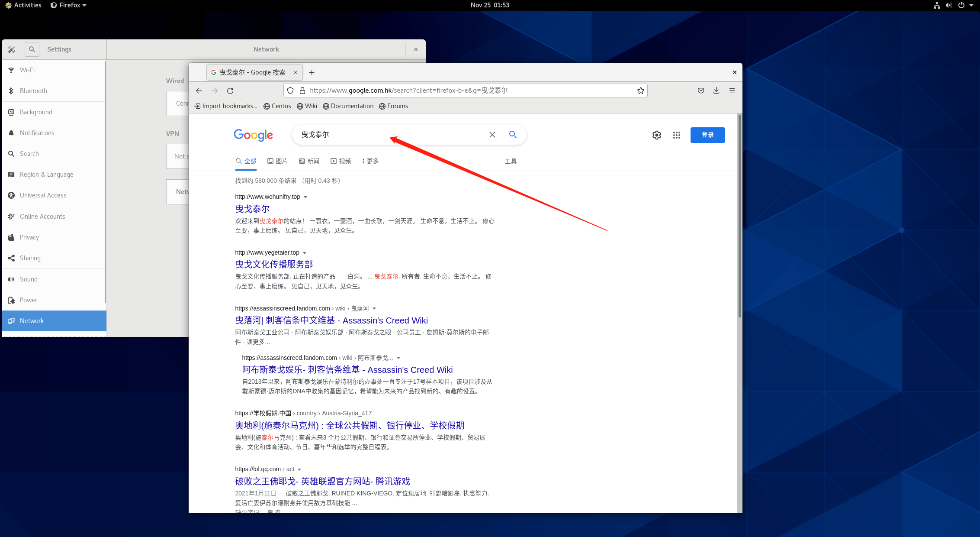Viewport: 980px width, 537px height.
Task: Click the 登录 sign-in button
Action: click(707, 135)
